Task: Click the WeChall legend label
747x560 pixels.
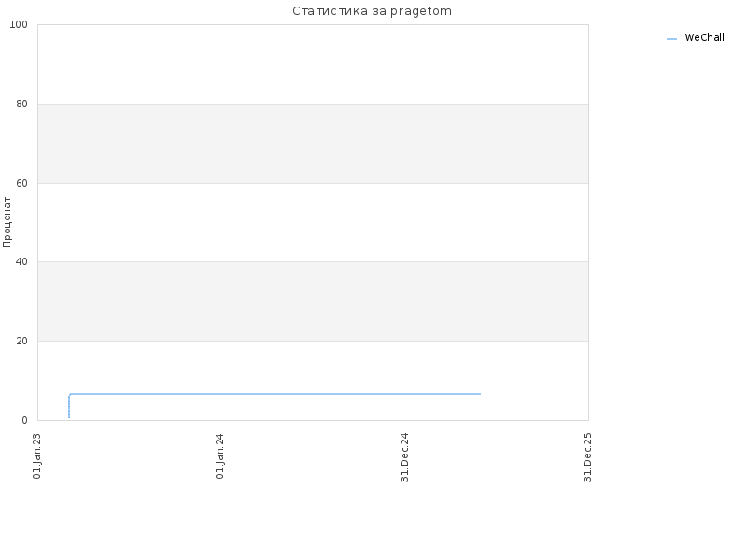Action: pyautogui.click(x=704, y=37)
